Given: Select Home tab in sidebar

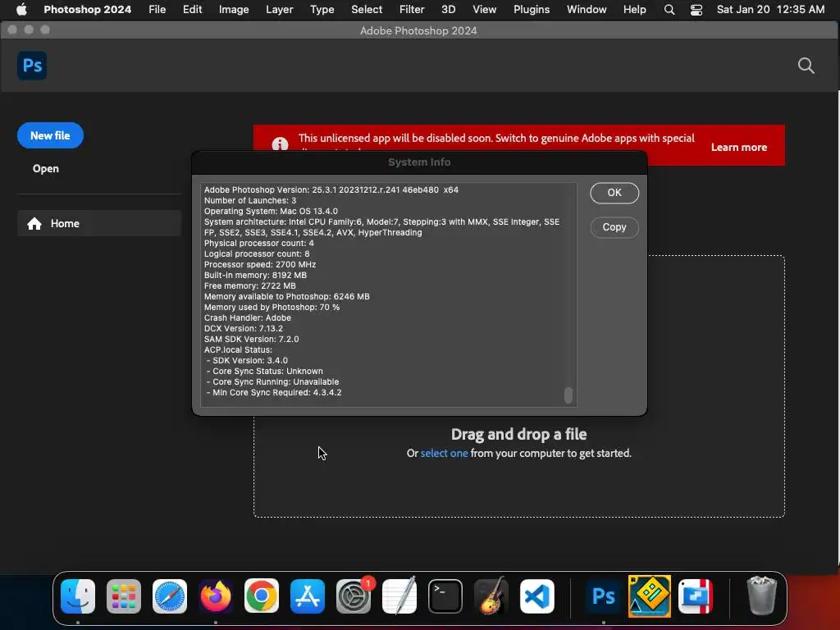Looking at the screenshot, I should point(99,223).
